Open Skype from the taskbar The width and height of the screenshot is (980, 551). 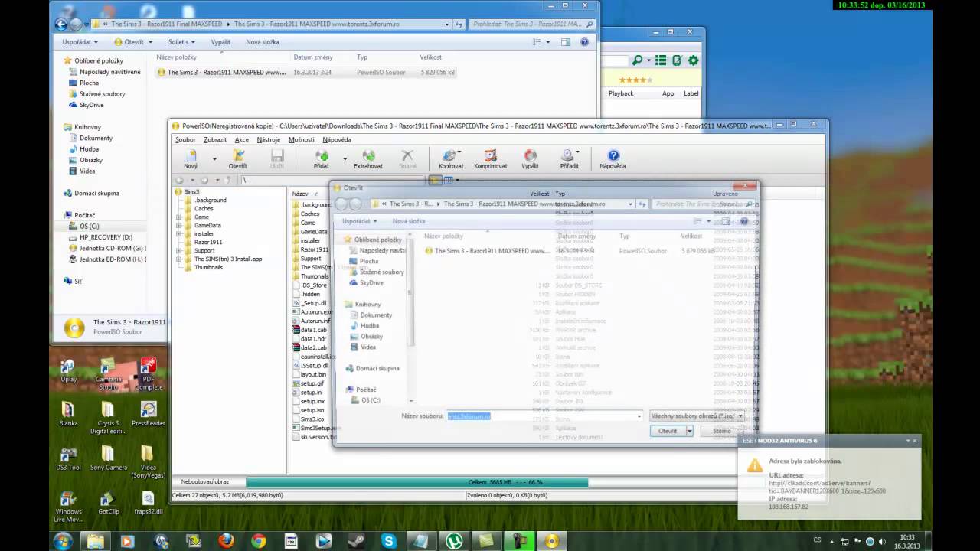[388, 540]
